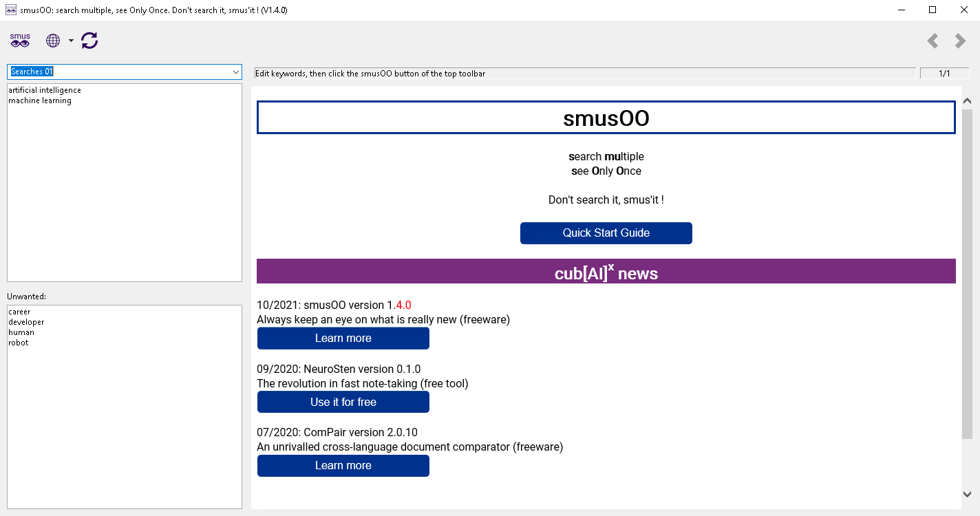Go back with the left arrow
The width and height of the screenshot is (980, 516).
(x=933, y=41)
